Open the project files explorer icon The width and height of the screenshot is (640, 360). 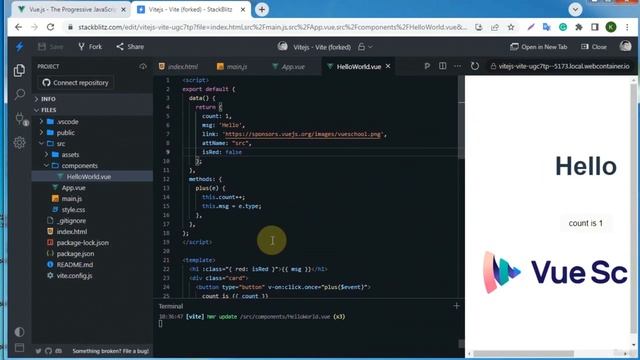[x=19, y=71]
